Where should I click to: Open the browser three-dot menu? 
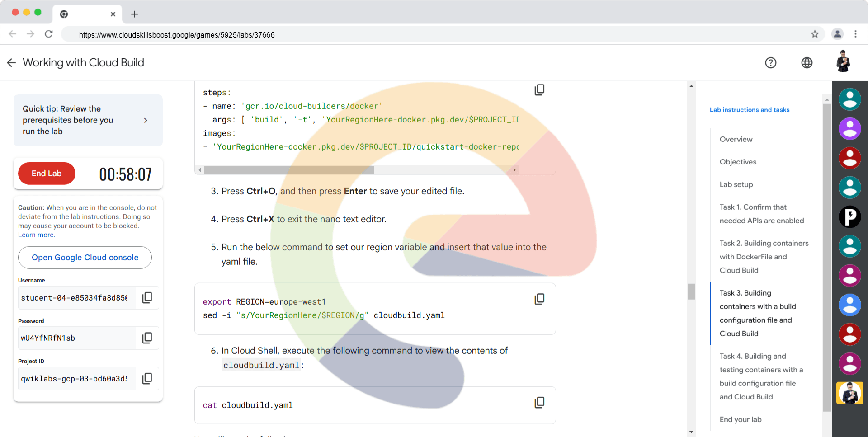[855, 34]
